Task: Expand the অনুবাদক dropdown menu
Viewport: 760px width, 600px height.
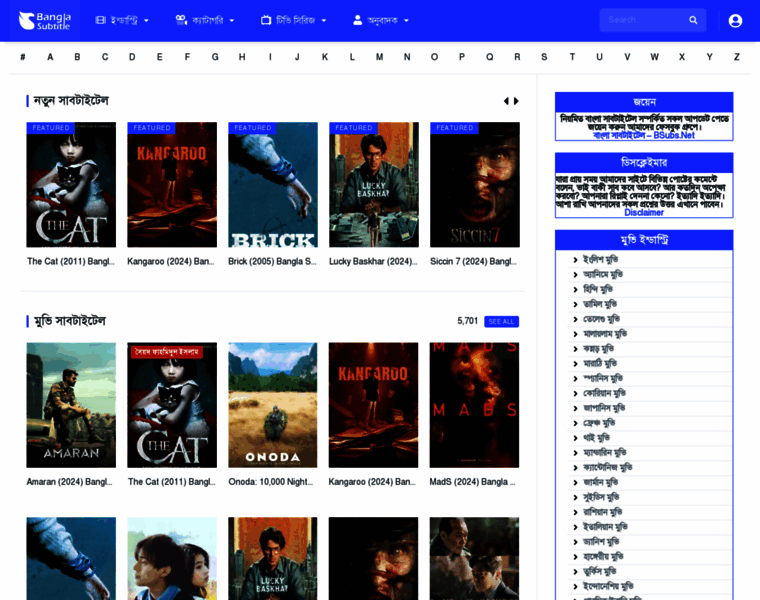Action: (381, 20)
